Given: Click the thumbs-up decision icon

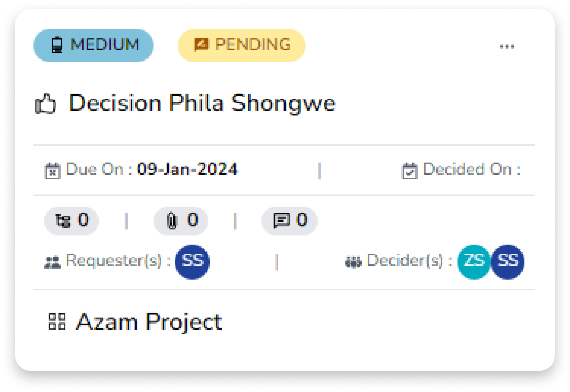Looking at the screenshot, I should 46,104.
